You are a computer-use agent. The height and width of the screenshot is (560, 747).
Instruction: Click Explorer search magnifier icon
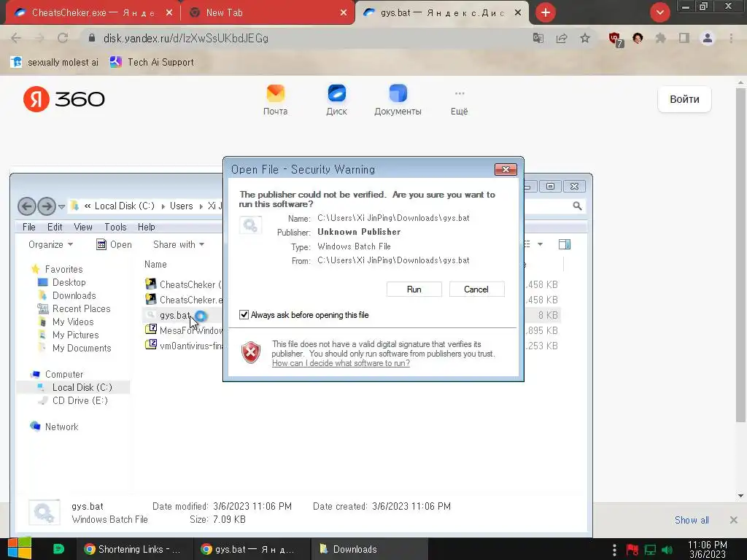pyautogui.click(x=577, y=206)
